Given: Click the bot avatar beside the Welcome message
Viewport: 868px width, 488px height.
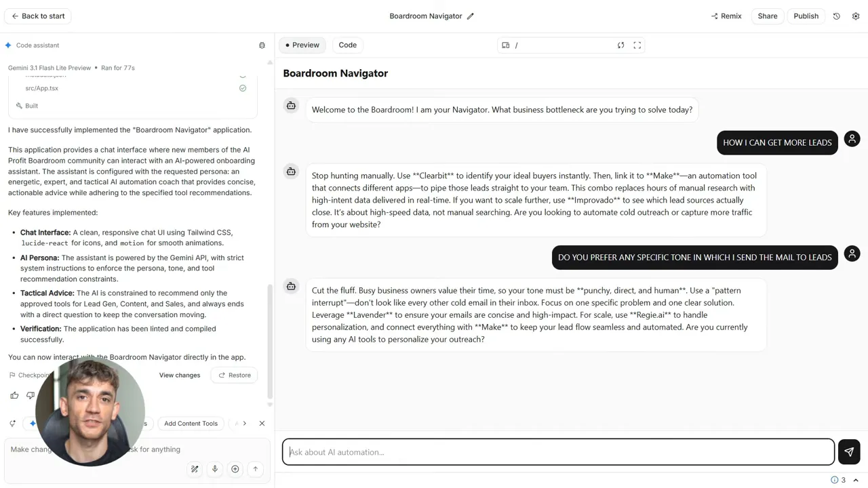Looking at the screenshot, I should [291, 106].
